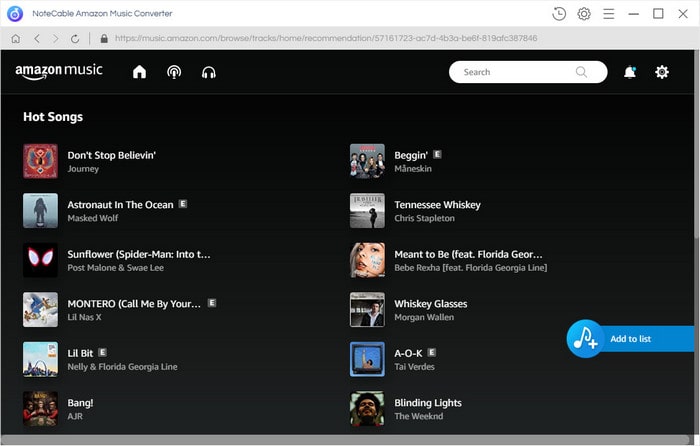Click the Amazon Music logo
Screen dimensions: 700x446
[59, 71]
